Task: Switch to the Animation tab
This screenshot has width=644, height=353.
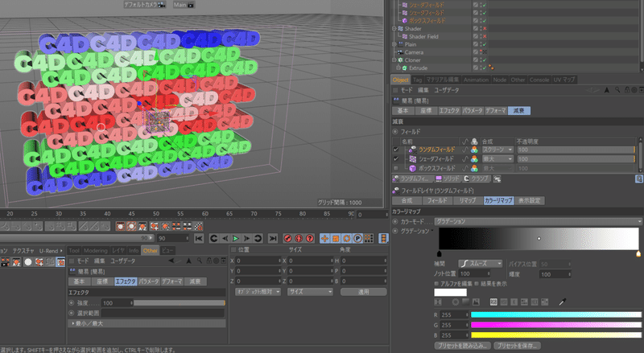Action: tap(476, 80)
